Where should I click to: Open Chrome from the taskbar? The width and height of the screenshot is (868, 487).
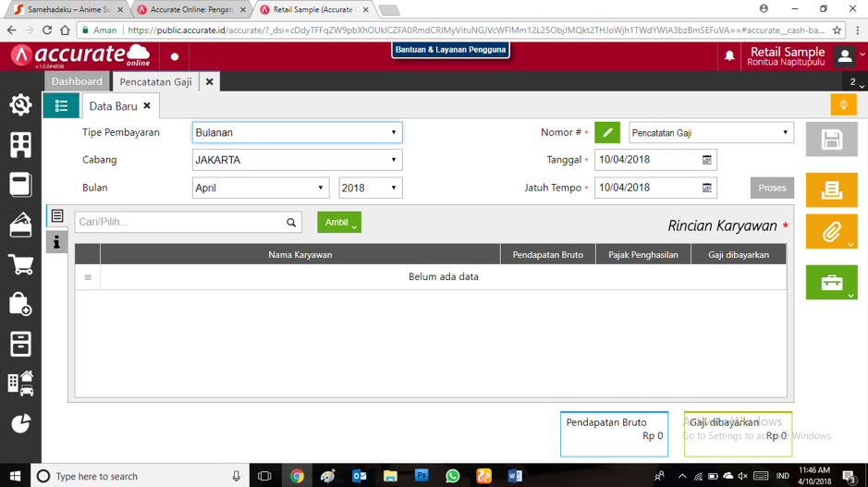pyautogui.click(x=297, y=476)
